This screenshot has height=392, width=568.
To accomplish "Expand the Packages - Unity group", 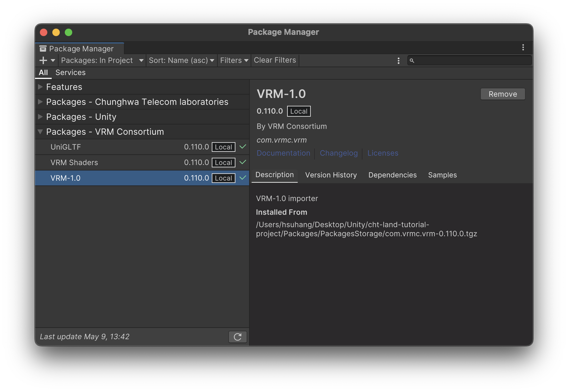I will click(x=40, y=117).
